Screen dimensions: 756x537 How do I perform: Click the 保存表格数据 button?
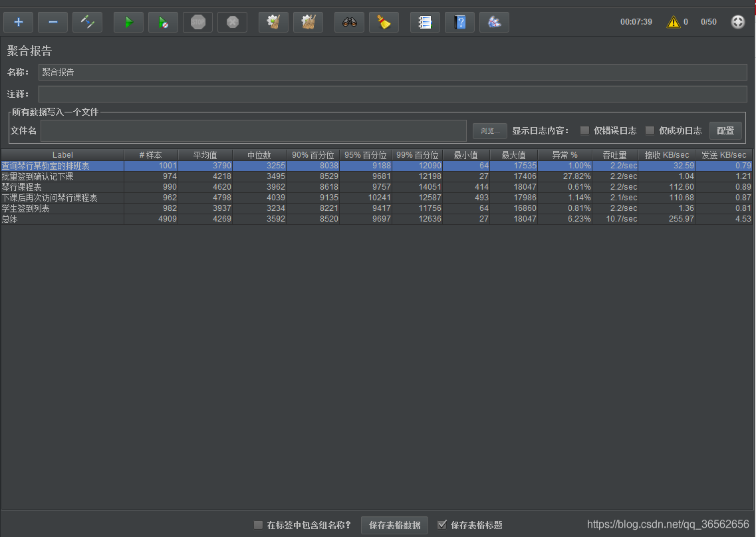tap(395, 525)
